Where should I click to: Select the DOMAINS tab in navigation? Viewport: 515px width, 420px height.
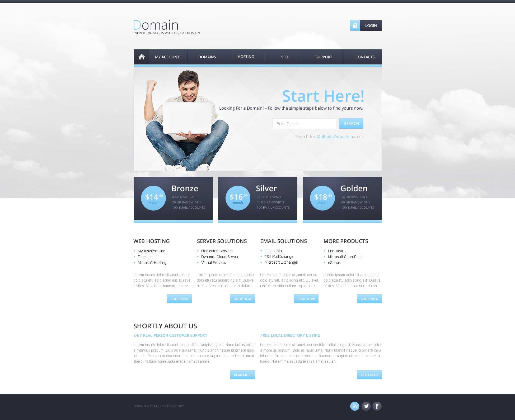[207, 57]
